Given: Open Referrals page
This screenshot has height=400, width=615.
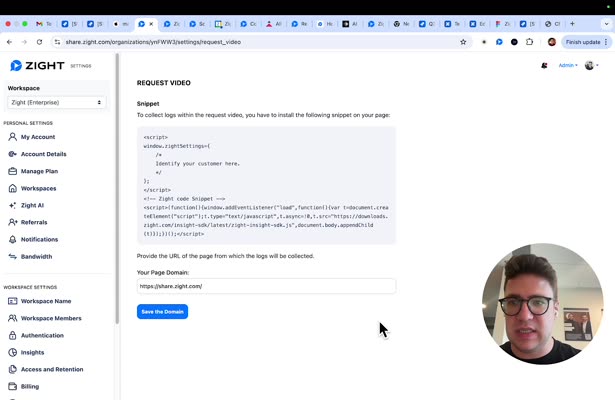Looking at the screenshot, I should [27, 222].
